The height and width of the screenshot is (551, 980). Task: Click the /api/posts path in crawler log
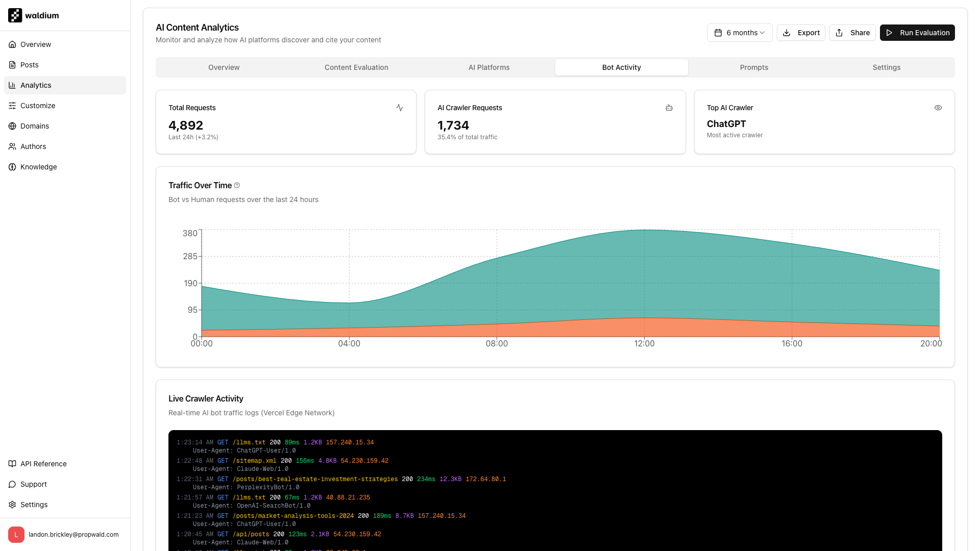coord(251,534)
